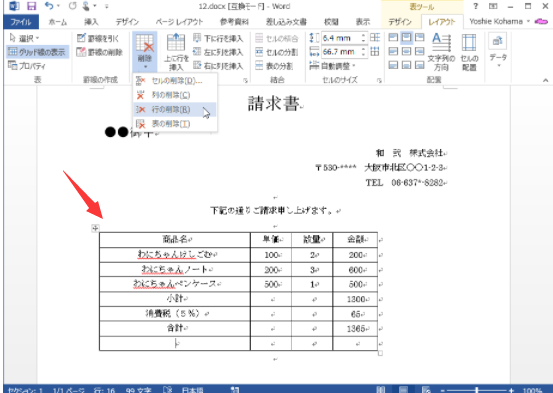This screenshot has width=553, height=393.
Task: Select align bottom right icon
Action: (x=419, y=65)
